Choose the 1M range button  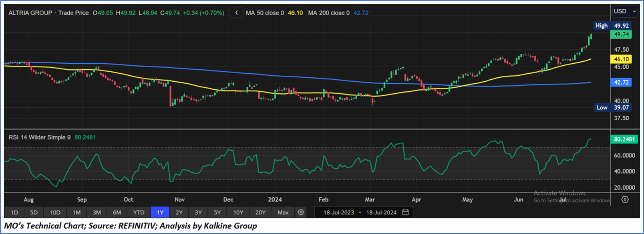(x=76, y=212)
